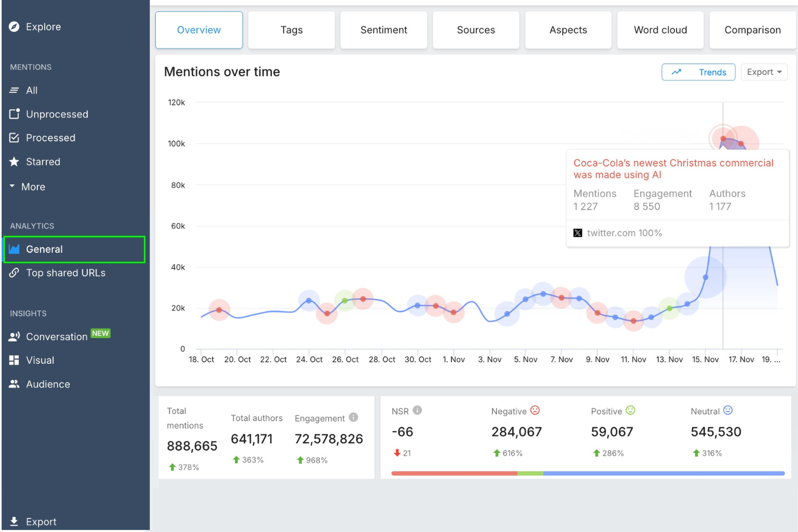Screen dimensions: 798x532
Task: Open the Unprocessed mentions view
Action: click(57, 114)
